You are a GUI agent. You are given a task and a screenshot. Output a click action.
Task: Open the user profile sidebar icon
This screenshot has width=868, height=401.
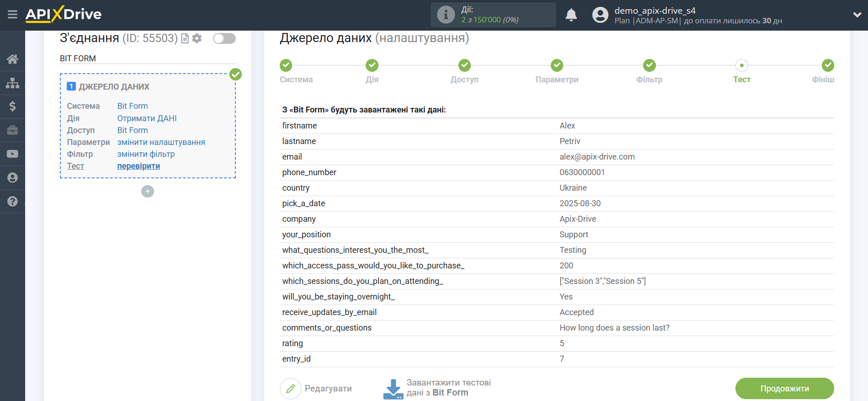pyautogui.click(x=12, y=178)
